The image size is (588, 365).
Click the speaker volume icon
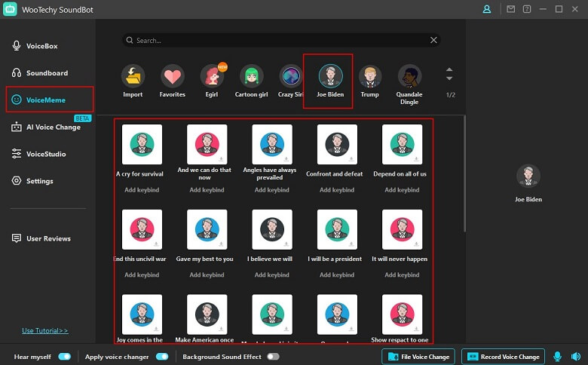pos(574,357)
